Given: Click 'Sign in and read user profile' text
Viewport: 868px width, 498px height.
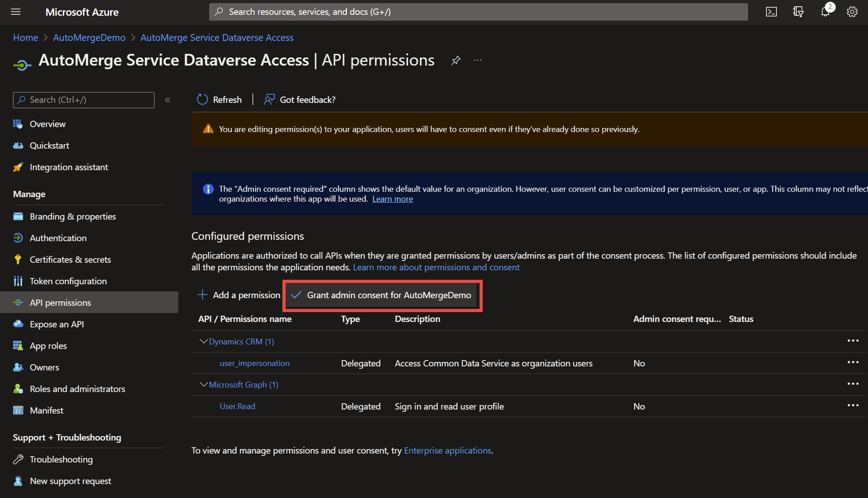Looking at the screenshot, I should click(x=449, y=406).
